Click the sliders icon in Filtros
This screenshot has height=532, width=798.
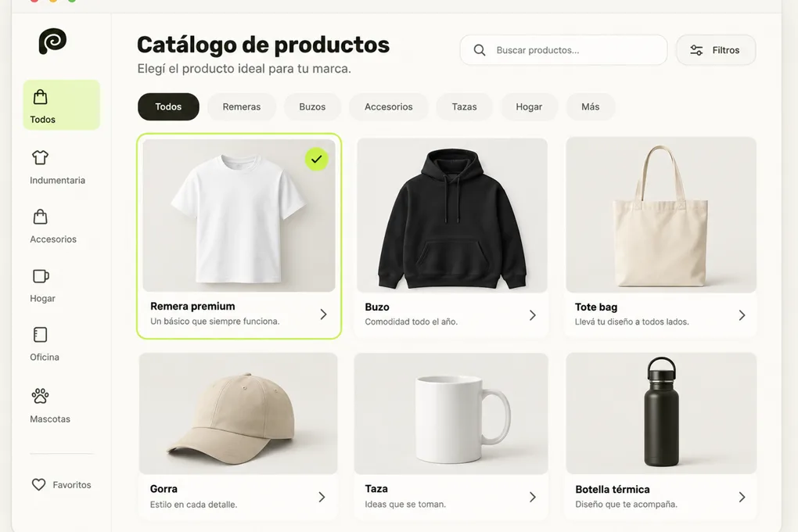click(x=696, y=50)
